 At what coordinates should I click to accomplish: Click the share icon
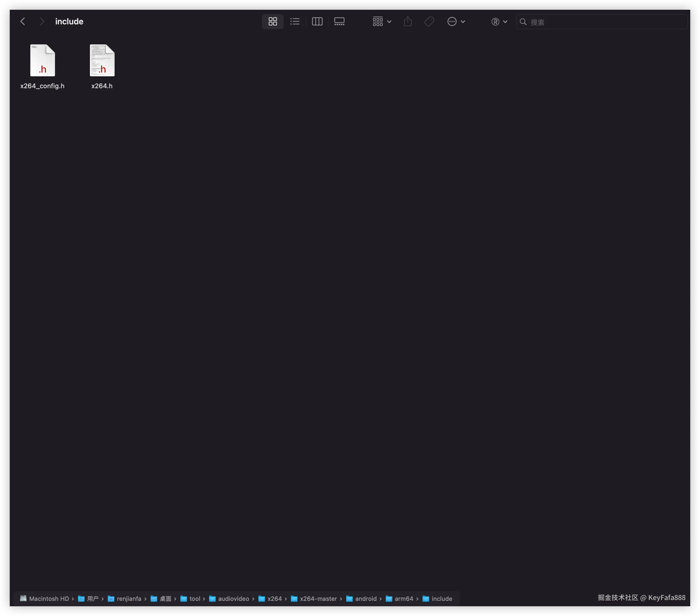tap(407, 22)
